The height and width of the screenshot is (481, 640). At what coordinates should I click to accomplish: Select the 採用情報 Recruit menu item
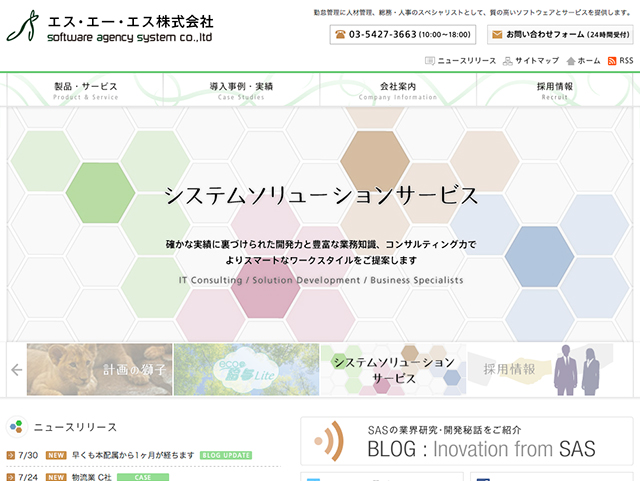555,90
